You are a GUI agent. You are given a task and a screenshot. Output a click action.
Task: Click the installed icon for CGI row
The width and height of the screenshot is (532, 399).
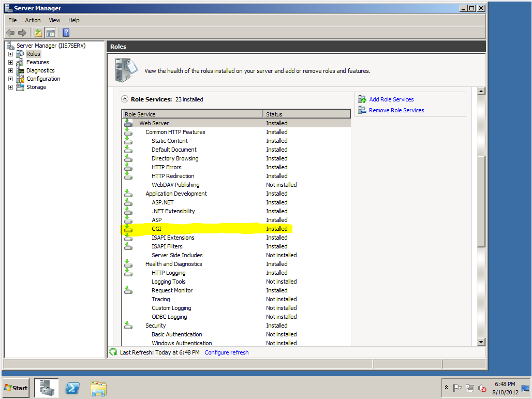pos(128,229)
